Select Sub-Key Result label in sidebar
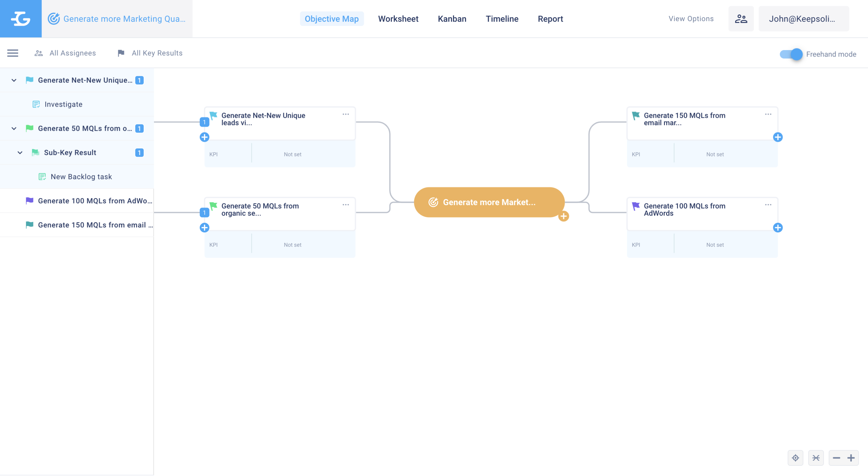This screenshot has width=868, height=476. [70, 153]
